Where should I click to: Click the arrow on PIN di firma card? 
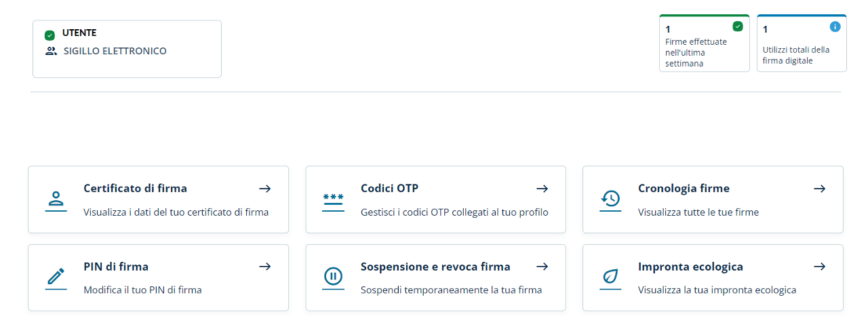tap(265, 267)
